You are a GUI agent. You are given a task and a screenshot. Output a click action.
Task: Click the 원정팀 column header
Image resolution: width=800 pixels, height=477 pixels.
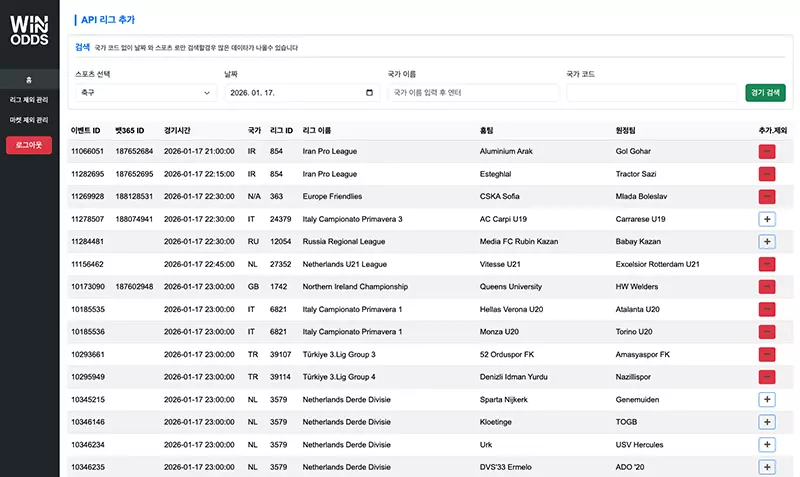click(626, 131)
